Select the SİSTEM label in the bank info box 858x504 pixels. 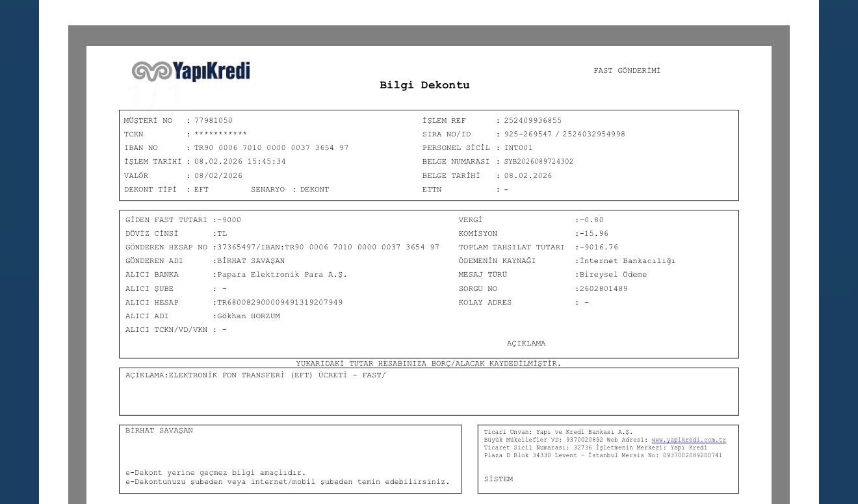click(x=499, y=479)
